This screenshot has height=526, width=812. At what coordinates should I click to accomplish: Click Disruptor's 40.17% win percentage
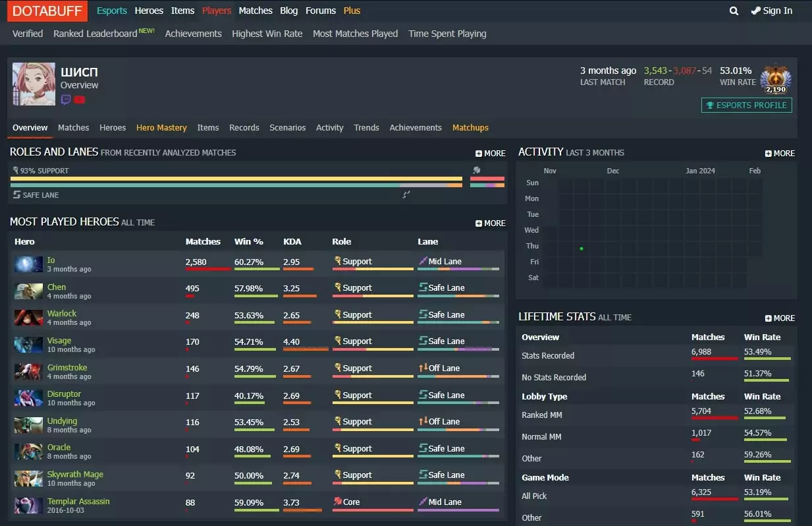point(249,395)
